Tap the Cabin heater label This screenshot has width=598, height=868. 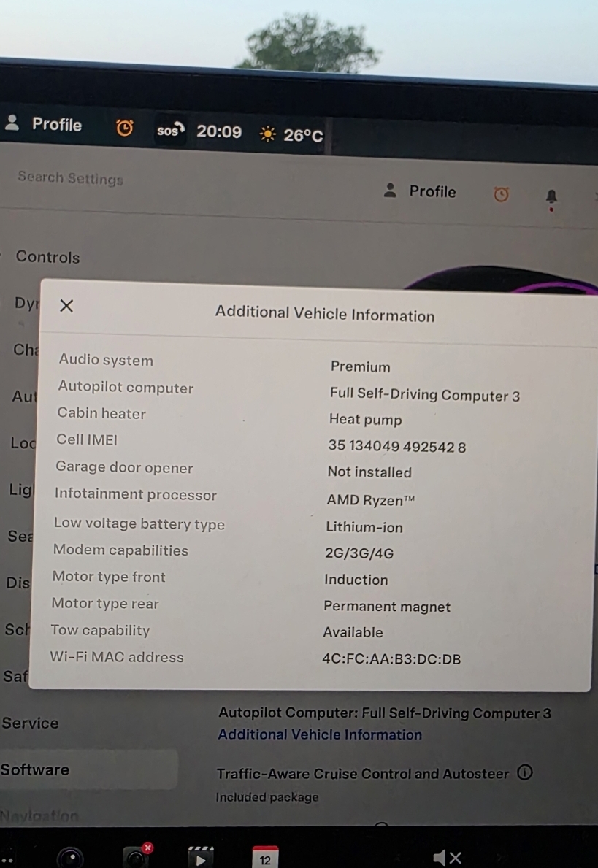coord(101,413)
